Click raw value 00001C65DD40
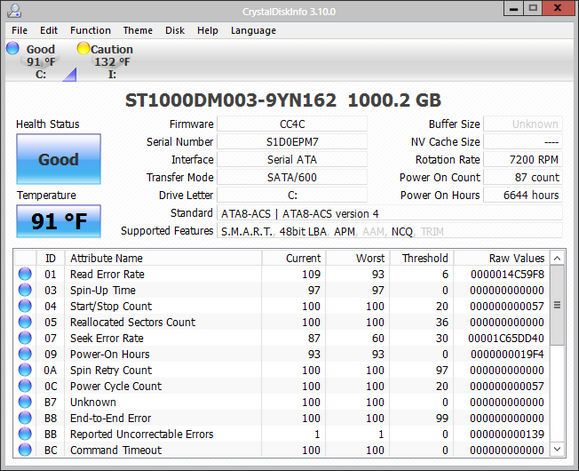579x471 pixels. (506, 338)
